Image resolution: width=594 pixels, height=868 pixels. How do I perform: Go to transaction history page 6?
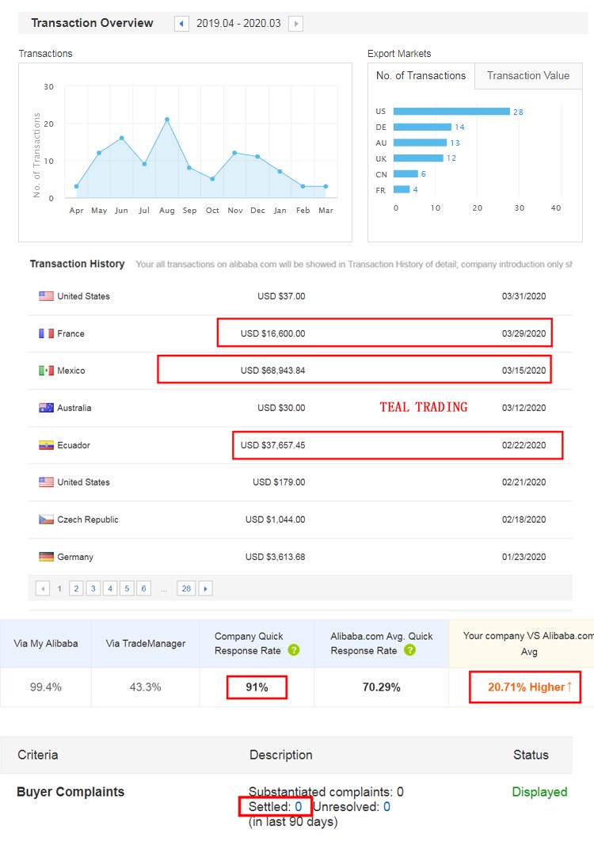point(144,588)
